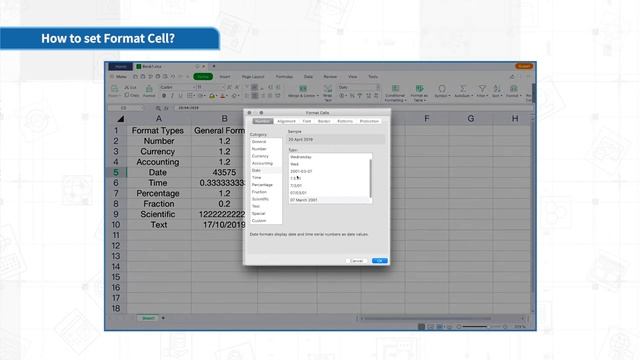Choose the 07 March 2001 date type
Screen dimensions: 640x360
(329, 200)
